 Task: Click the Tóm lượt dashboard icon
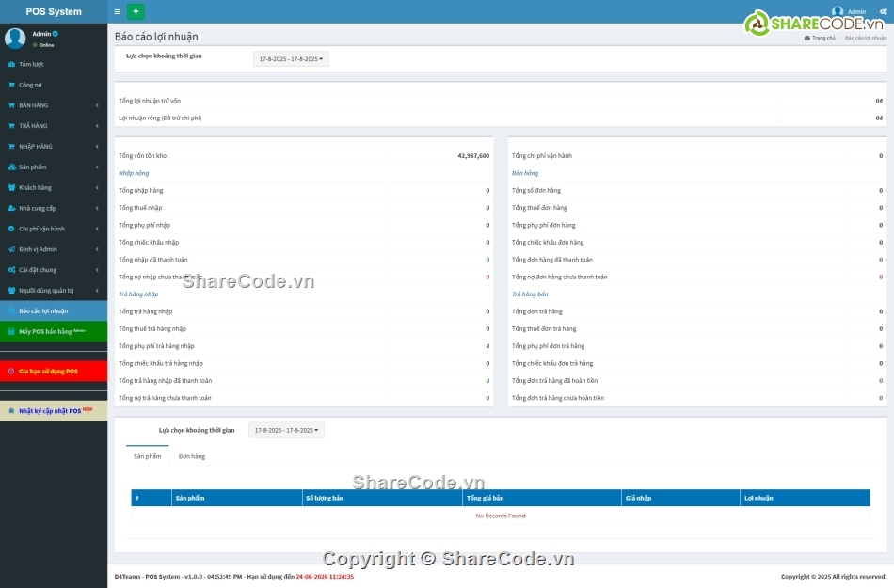click(11, 64)
